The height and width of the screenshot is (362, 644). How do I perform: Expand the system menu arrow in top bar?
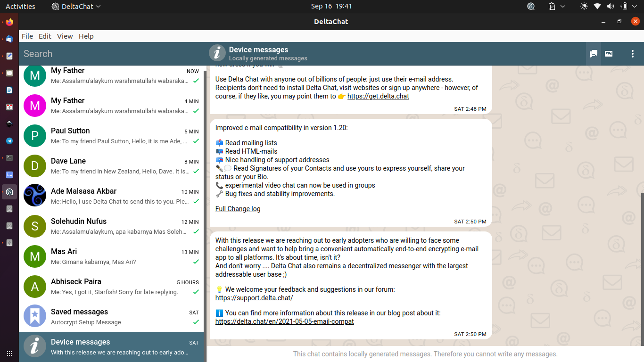635,6
